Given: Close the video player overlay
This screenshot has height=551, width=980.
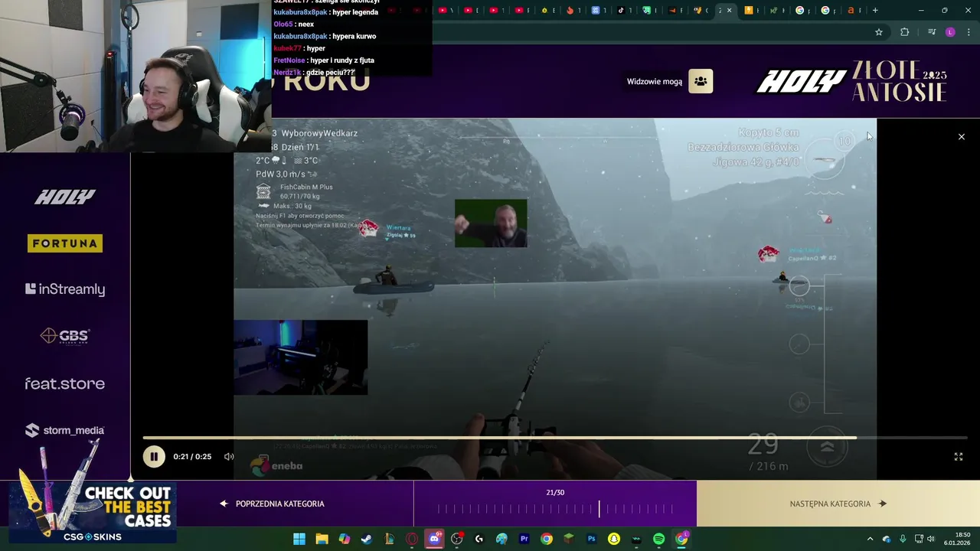Looking at the screenshot, I should [962, 137].
